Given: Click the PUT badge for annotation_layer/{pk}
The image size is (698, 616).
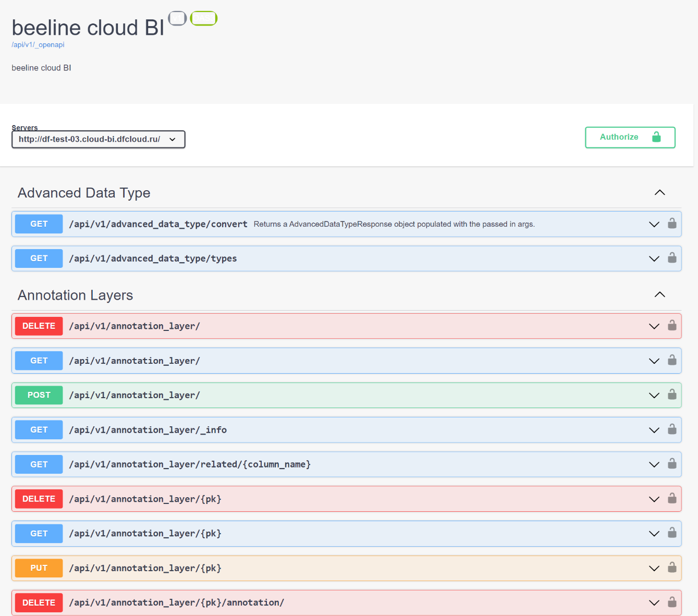Looking at the screenshot, I should tap(39, 568).
